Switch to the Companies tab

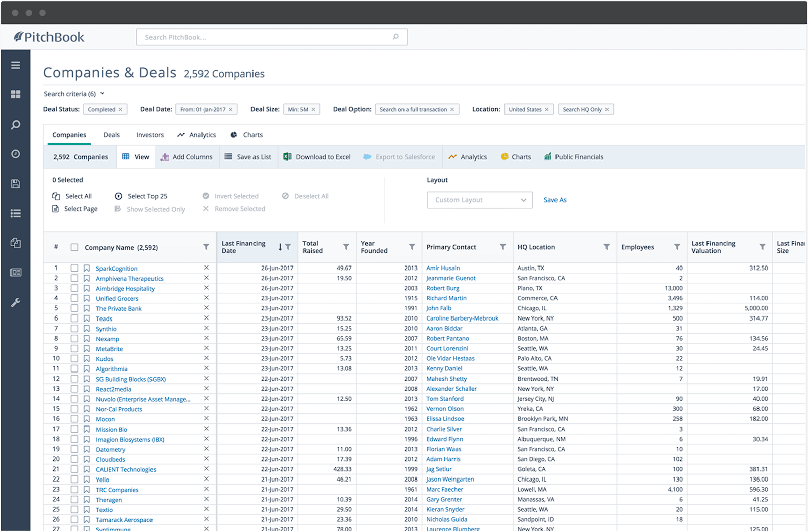point(69,135)
